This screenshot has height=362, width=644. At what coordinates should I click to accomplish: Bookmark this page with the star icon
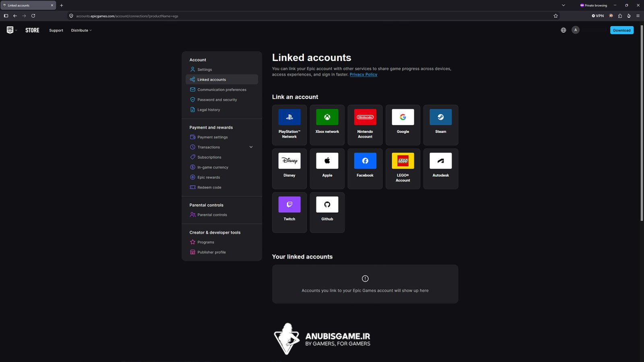556,16
